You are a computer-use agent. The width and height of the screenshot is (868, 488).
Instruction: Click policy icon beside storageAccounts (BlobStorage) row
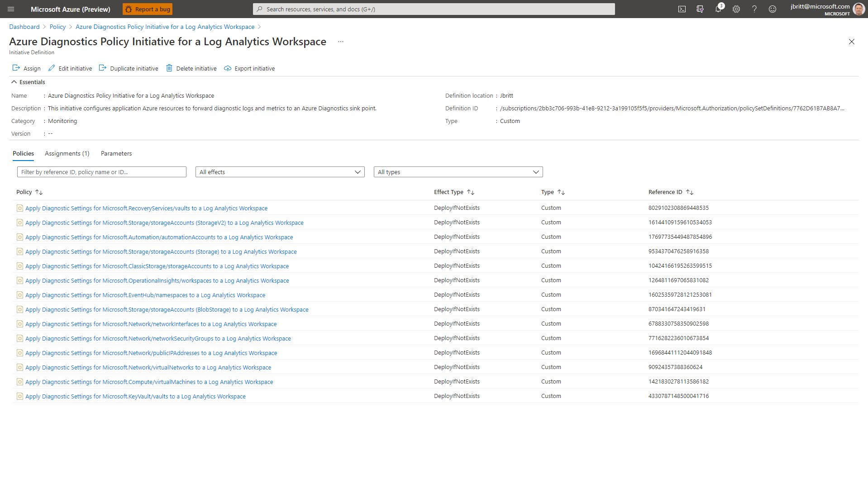tap(20, 309)
